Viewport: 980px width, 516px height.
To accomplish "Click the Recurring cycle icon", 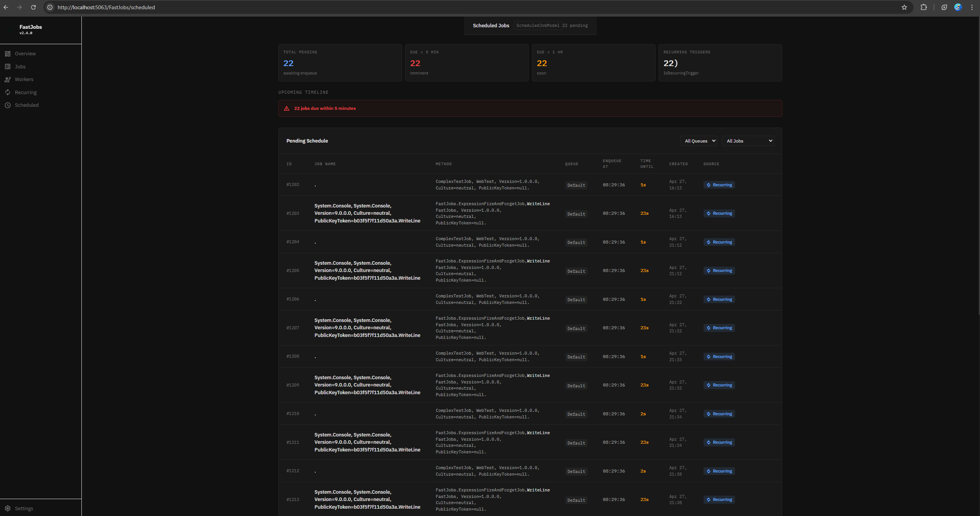I will pos(8,92).
